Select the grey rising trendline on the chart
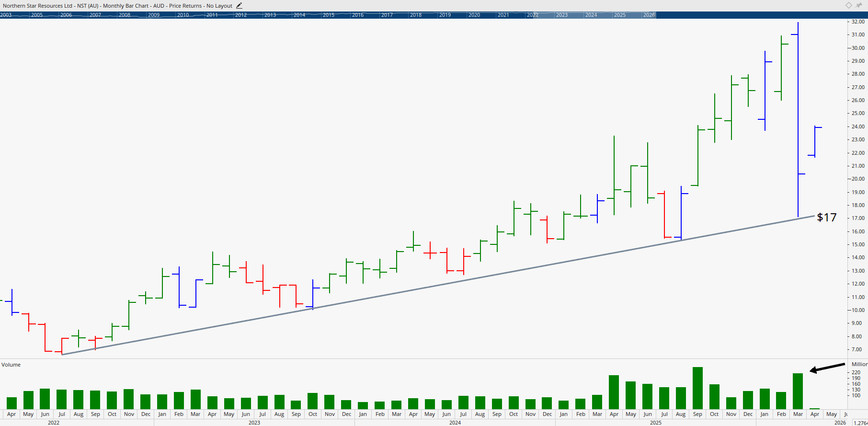The width and height of the screenshot is (868, 426). click(x=438, y=285)
